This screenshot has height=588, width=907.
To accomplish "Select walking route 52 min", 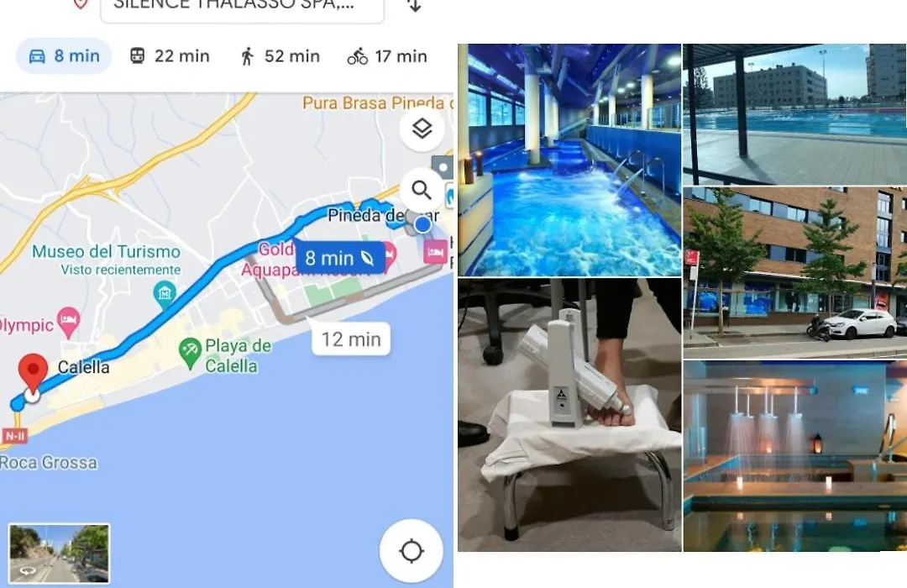I will click(280, 56).
